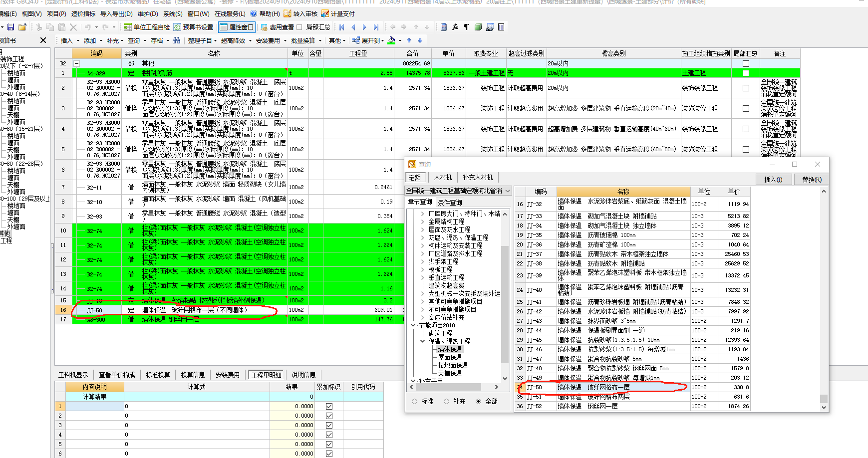Viewport: 868px width, 458px height.
Task: Expand the 金属结构工程 tree node
Action: point(423,222)
